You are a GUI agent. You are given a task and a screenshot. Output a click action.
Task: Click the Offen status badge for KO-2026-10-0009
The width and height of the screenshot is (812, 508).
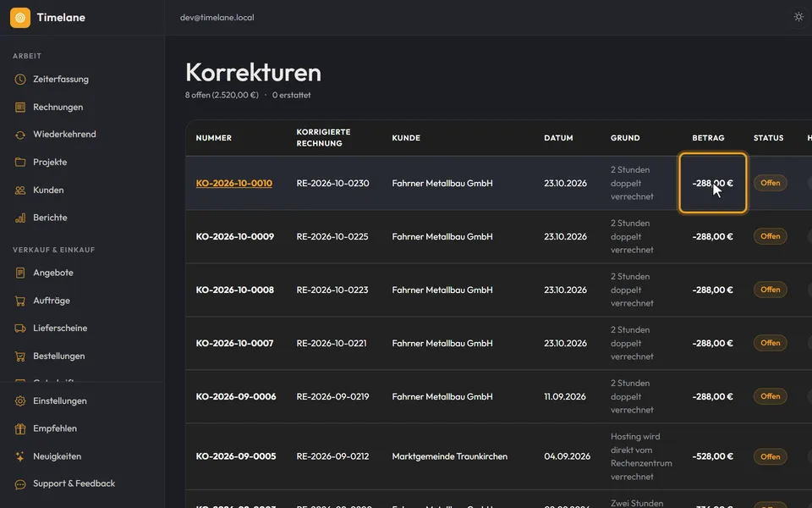point(770,236)
